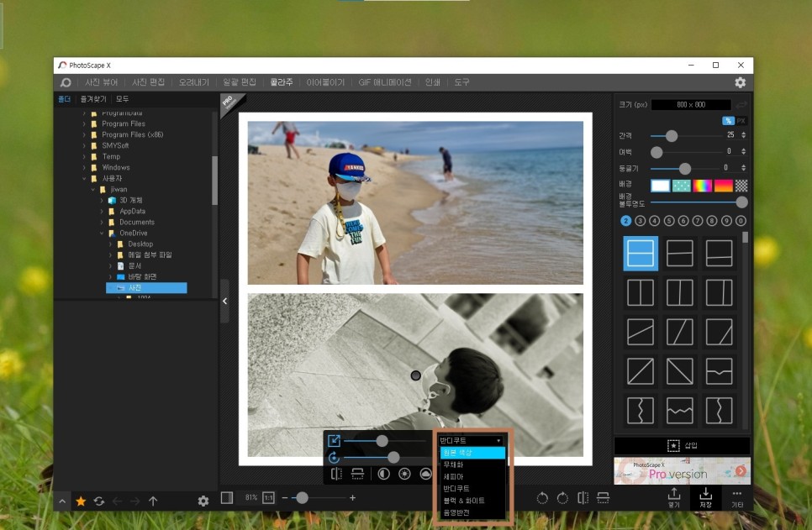
Task: Select the 3-photo count circle
Action: 640,221
